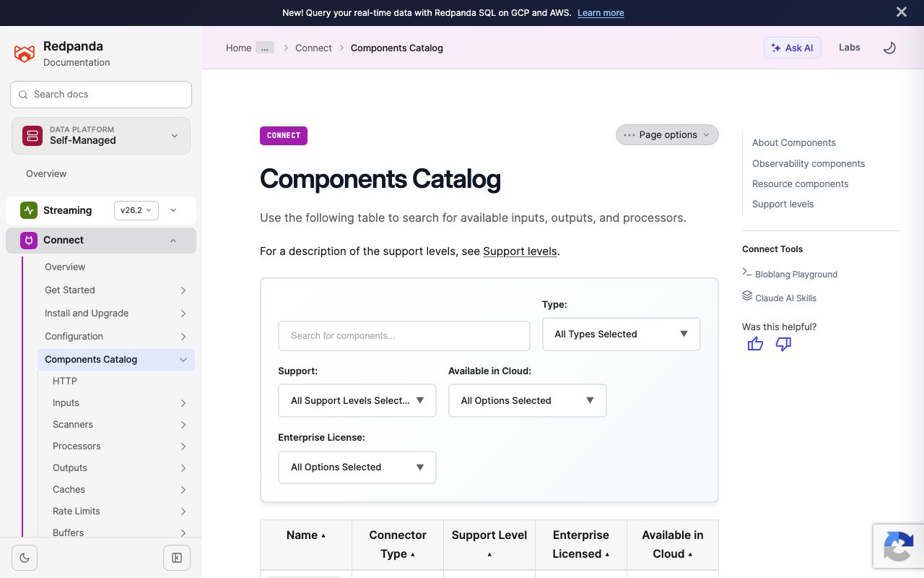Screen dimensions: 924x578
Task: Collapse the Components Catalog submenu
Action: [183, 360]
